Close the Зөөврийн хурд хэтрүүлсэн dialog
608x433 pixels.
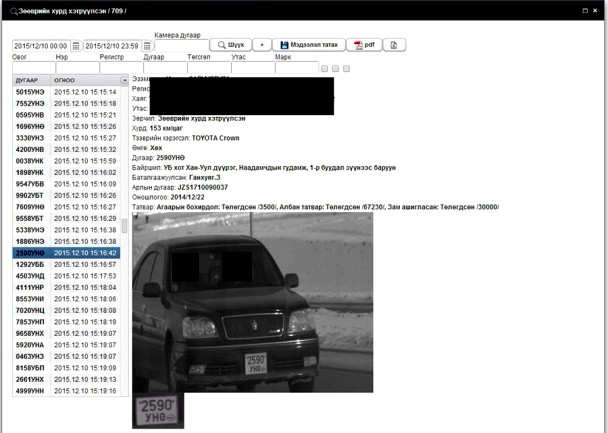click(595, 10)
